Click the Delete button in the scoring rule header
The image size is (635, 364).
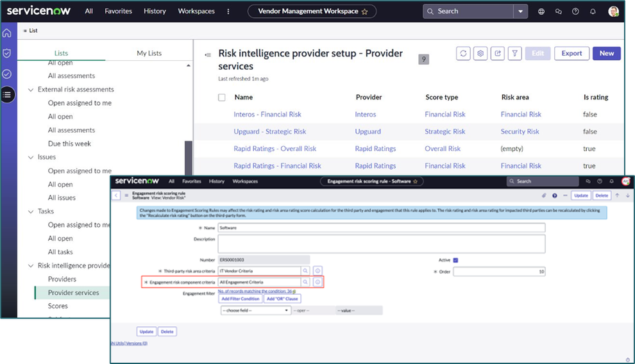(x=602, y=195)
